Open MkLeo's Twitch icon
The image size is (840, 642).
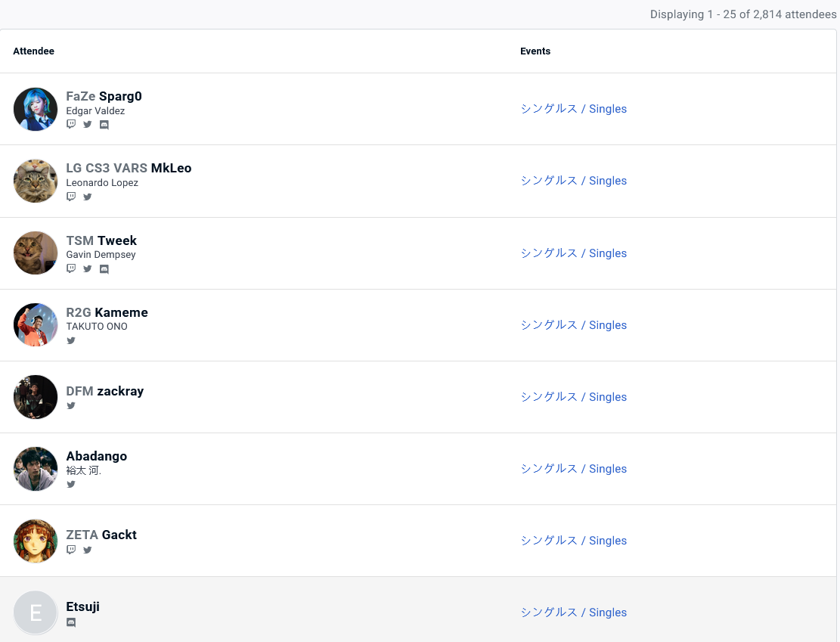[71, 197]
